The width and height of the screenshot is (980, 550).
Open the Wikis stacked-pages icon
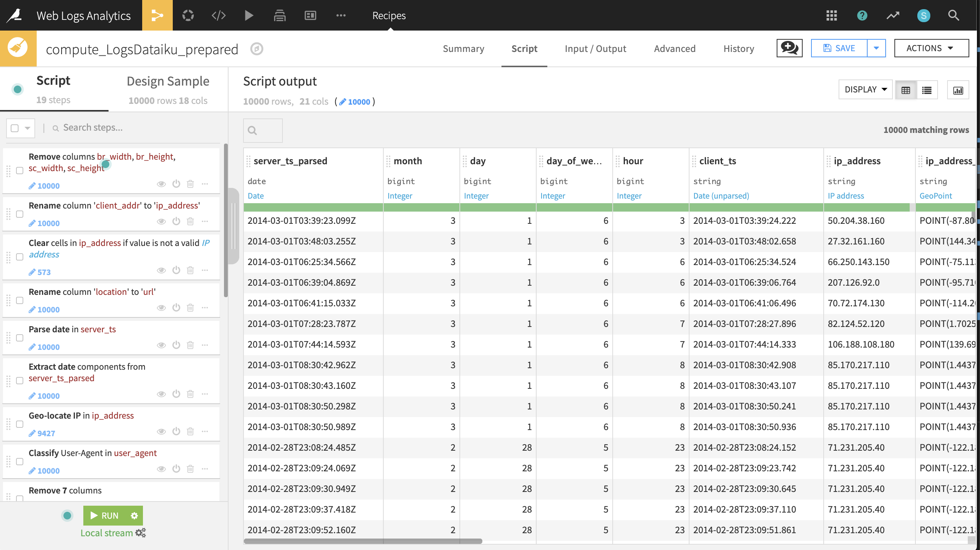click(x=280, y=15)
